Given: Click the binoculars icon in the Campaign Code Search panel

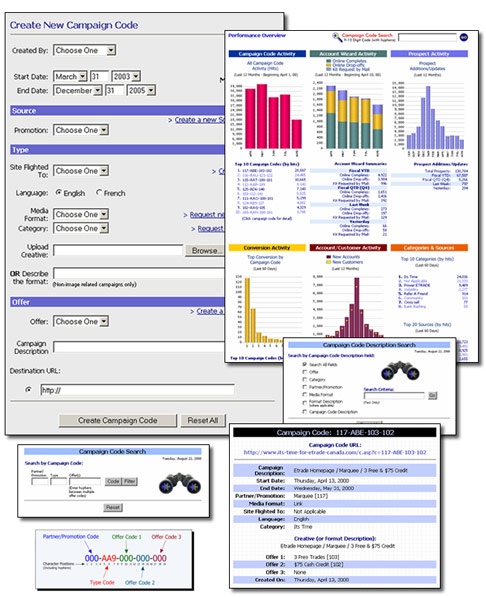Looking at the screenshot, I should pyautogui.click(x=180, y=484).
